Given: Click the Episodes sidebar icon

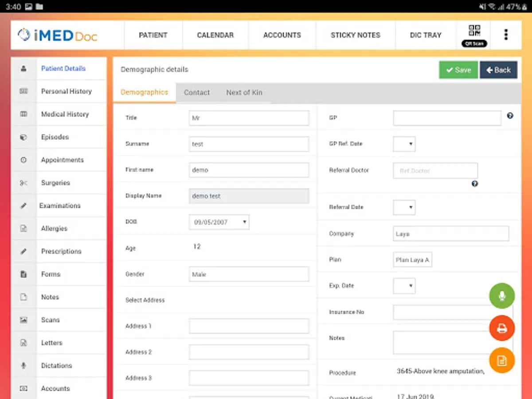Looking at the screenshot, I should (x=23, y=137).
